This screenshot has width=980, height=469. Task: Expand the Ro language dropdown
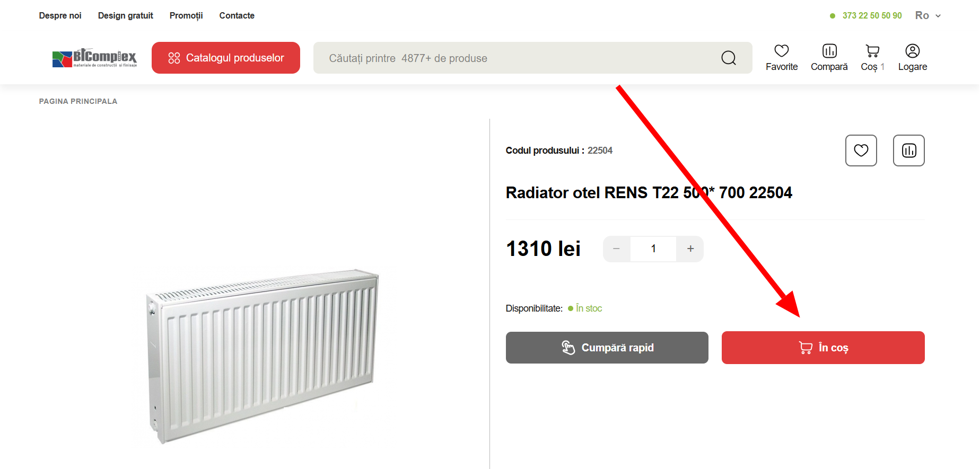pos(927,15)
